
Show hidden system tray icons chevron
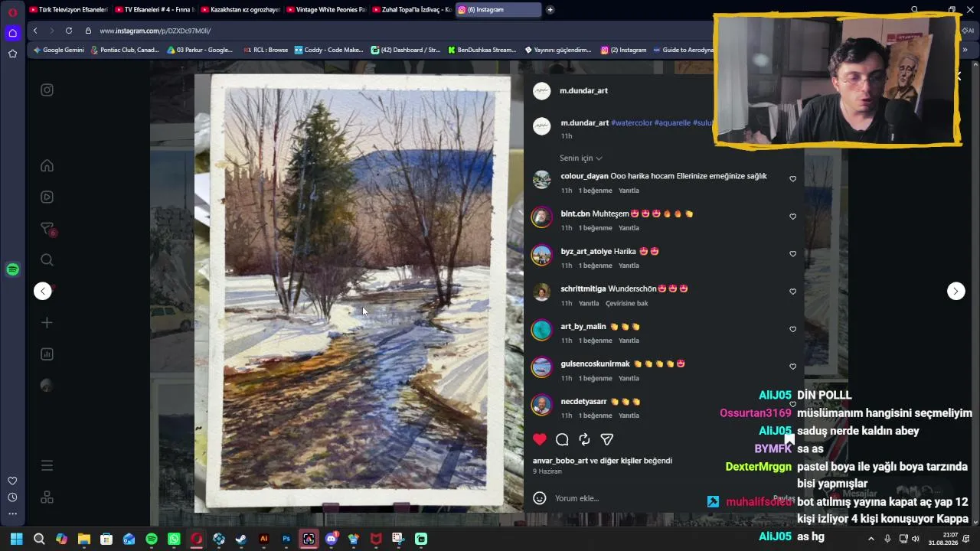pyautogui.click(x=871, y=539)
